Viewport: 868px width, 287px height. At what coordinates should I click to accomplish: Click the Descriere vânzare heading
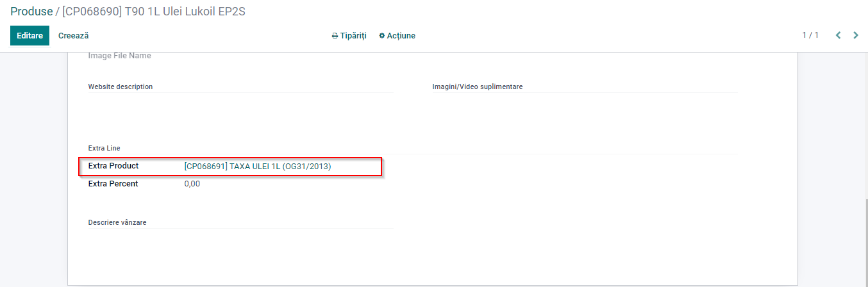[x=117, y=222]
